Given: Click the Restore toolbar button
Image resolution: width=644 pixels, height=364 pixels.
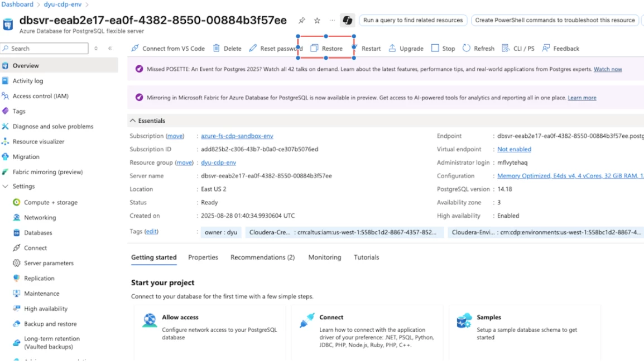Looking at the screenshot, I should (326, 49).
